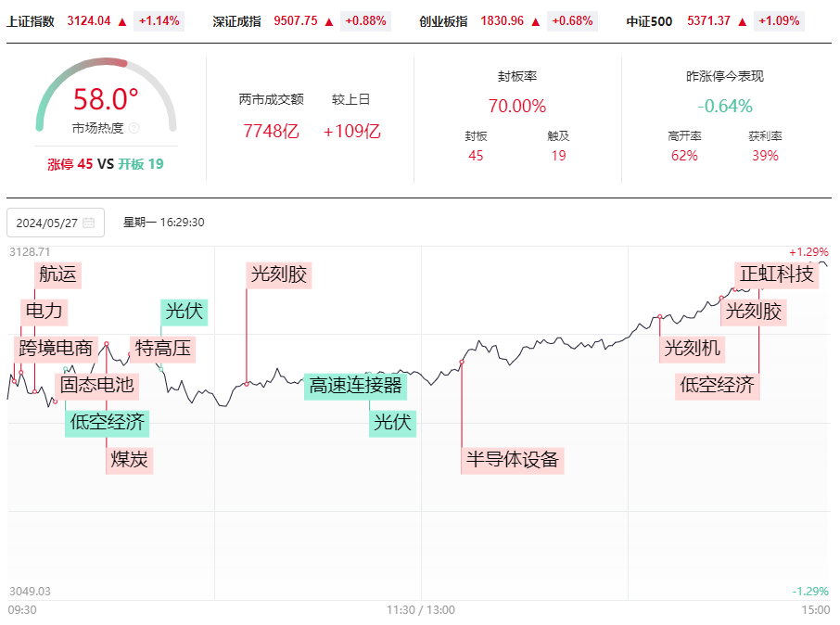
Task: Click the 58.0° market heat gauge
Action: click(x=106, y=96)
